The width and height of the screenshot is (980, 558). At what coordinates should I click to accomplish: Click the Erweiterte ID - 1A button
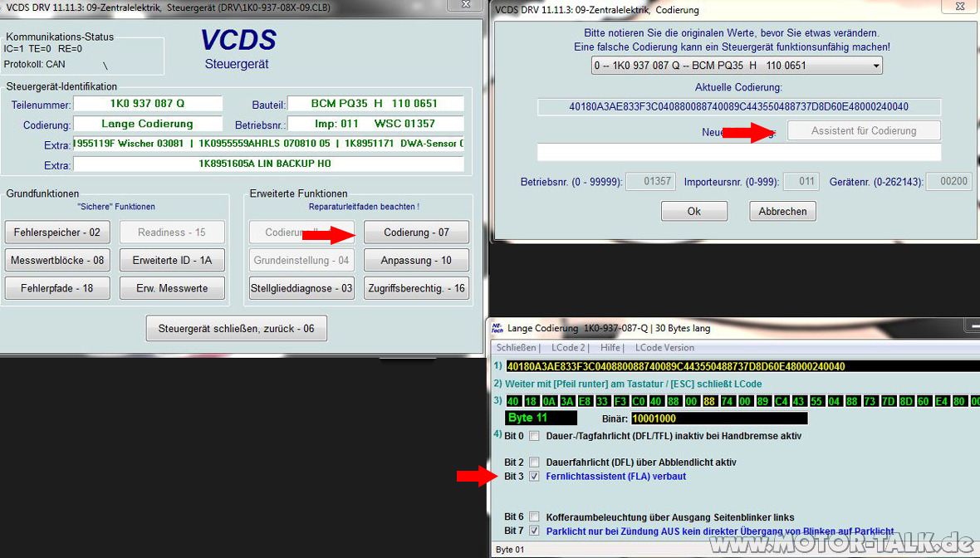[x=172, y=260]
